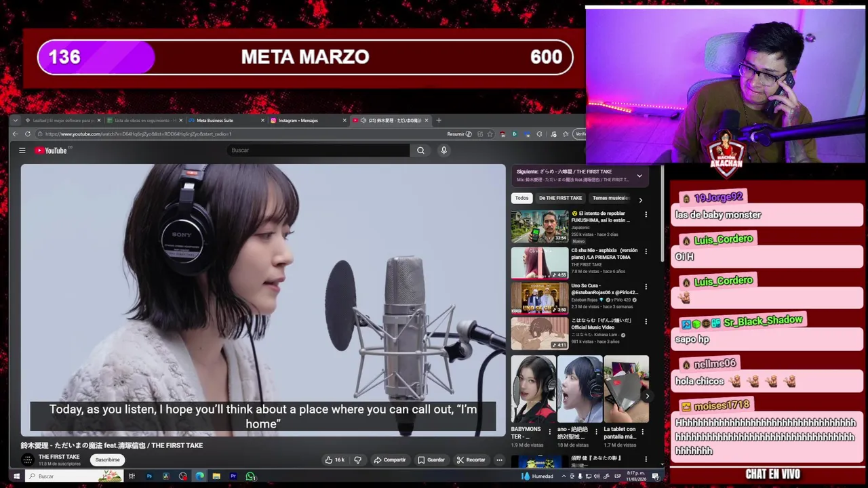Image resolution: width=868 pixels, height=488 pixels.
Task: Click the ESP keyboard language indicator
Action: click(x=618, y=476)
